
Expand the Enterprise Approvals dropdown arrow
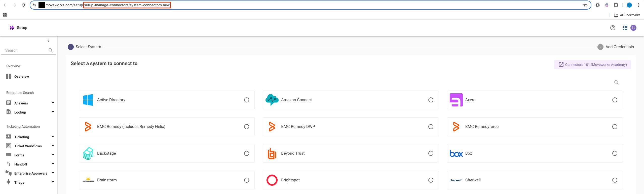tap(53, 173)
